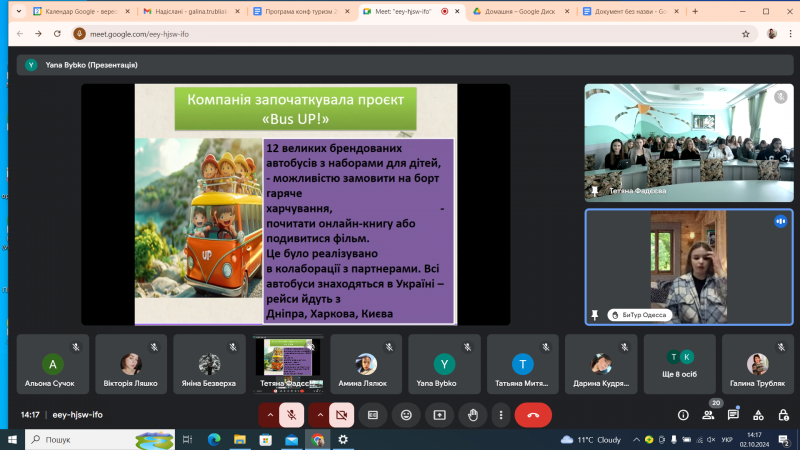
Task: Toggle closed captions button
Action: (x=373, y=415)
